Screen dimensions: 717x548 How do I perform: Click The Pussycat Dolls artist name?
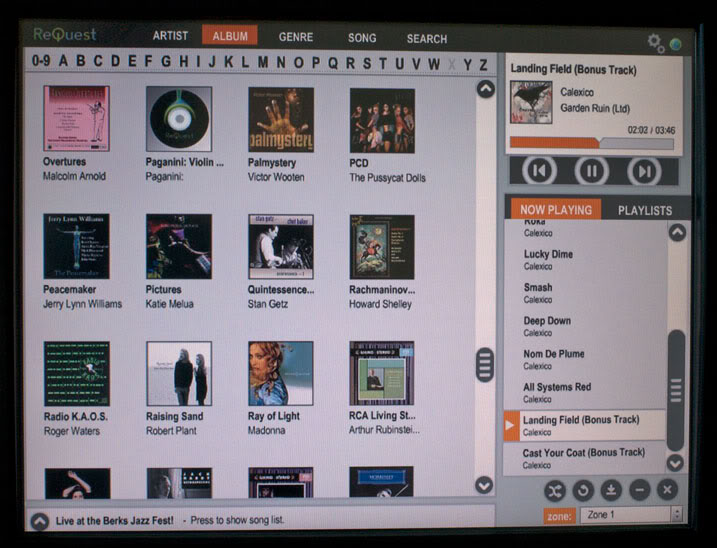click(x=387, y=178)
